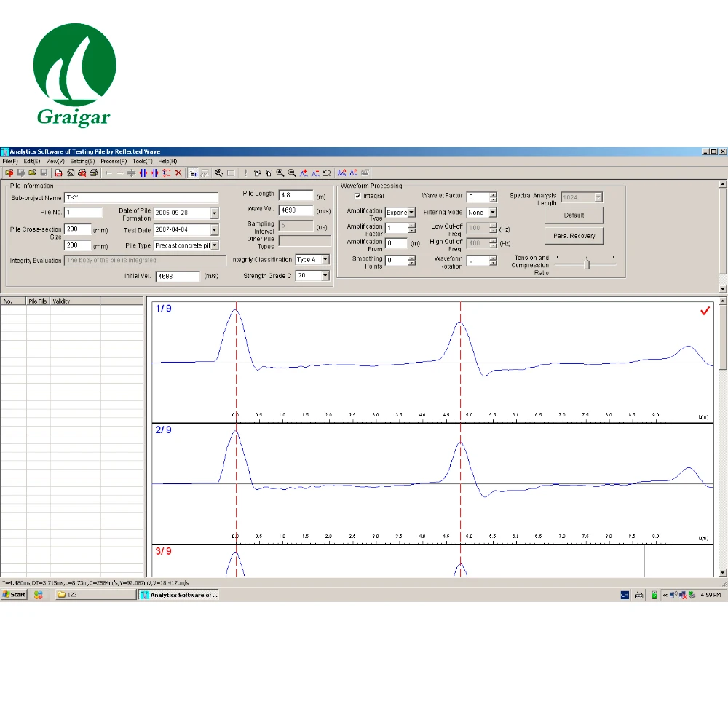The height and width of the screenshot is (728, 728).
Task: Click the open folder toolbar icon
Action: tap(32, 173)
